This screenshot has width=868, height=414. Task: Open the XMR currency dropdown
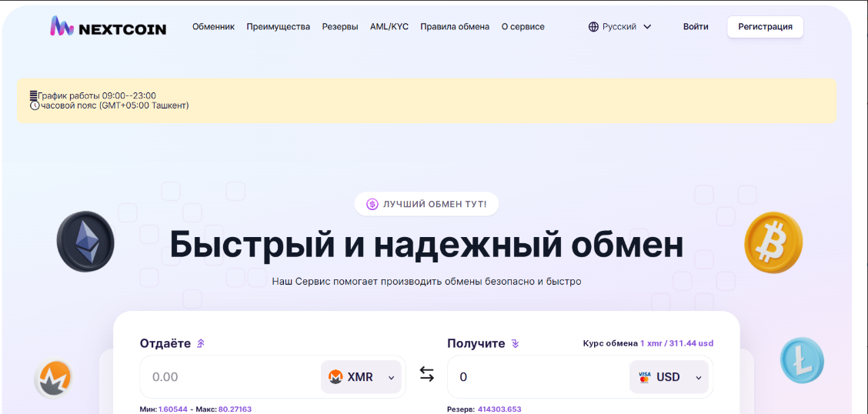point(361,377)
